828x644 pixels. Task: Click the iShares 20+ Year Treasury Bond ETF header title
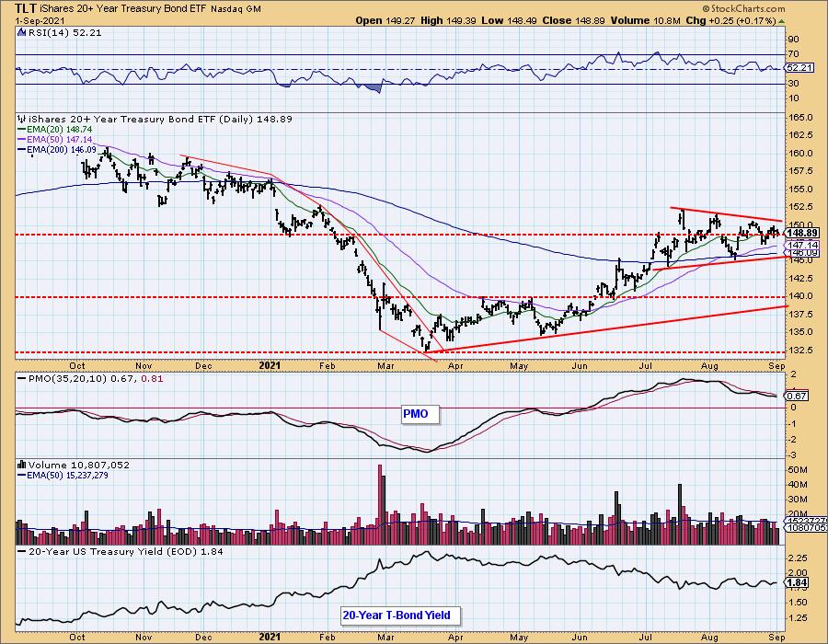point(122,8)
